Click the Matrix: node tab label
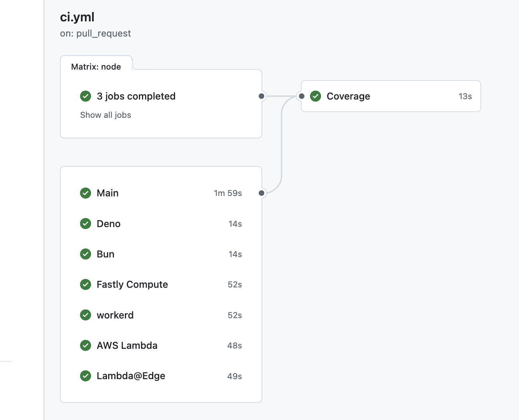The image size is (519, 420). tap(96, 66)
